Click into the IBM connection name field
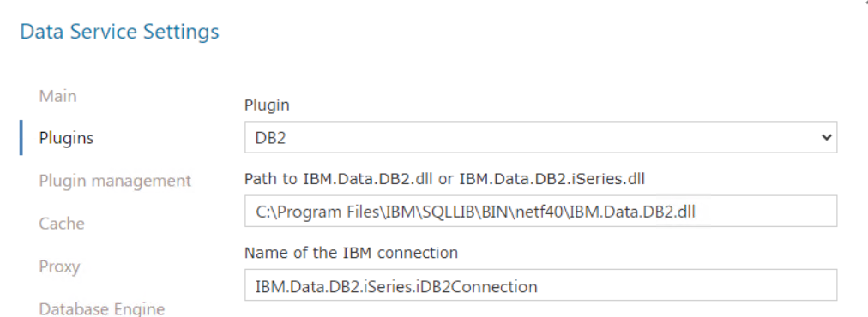868x317 pixels. 541,285
